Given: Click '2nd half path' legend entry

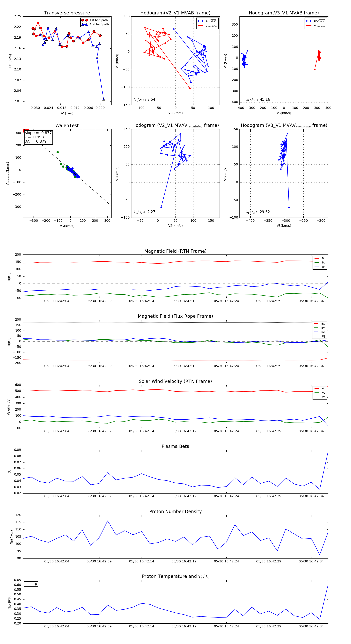Looking at the screenshot, I should (95, 25).
